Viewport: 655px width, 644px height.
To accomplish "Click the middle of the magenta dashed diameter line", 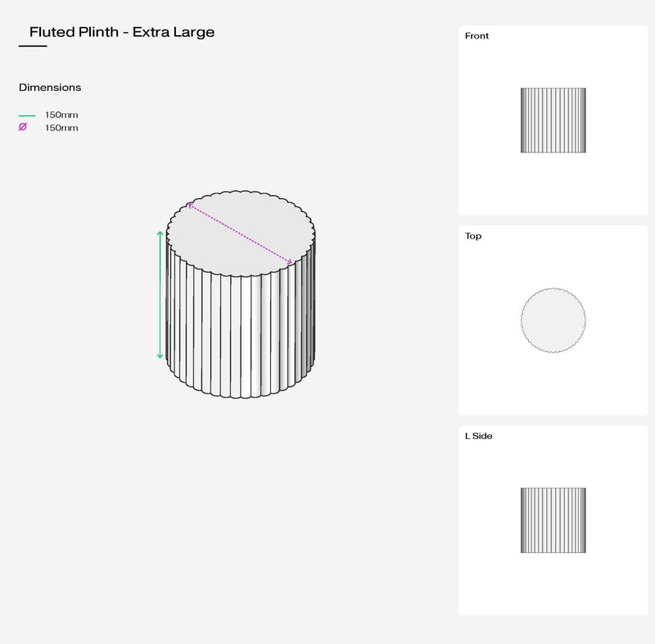I will [241, 234].
